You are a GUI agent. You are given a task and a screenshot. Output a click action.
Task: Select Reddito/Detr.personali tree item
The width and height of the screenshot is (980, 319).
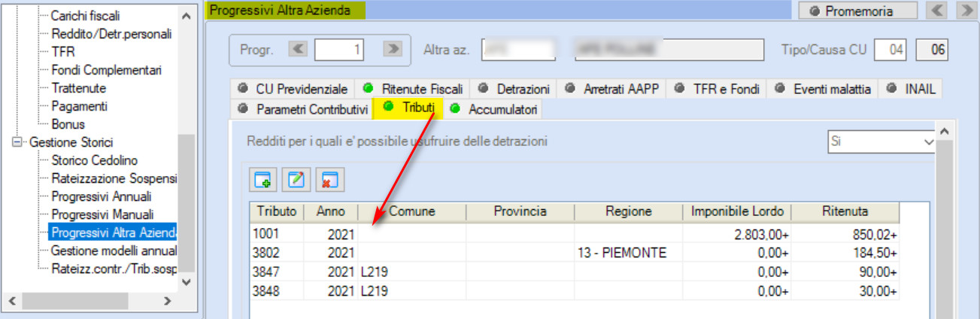pos(112,34)
